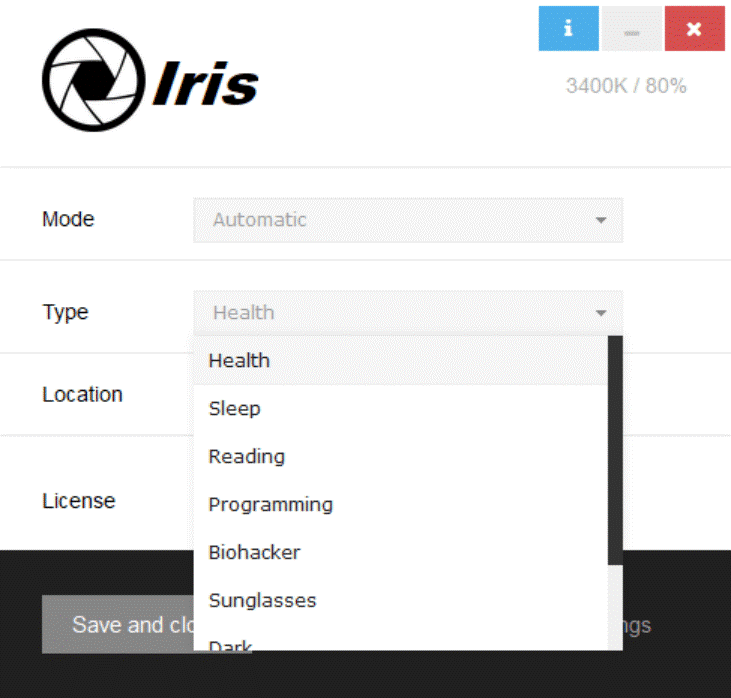Click the dropdown list's dark scrollbar thumb

coord(615,450)
